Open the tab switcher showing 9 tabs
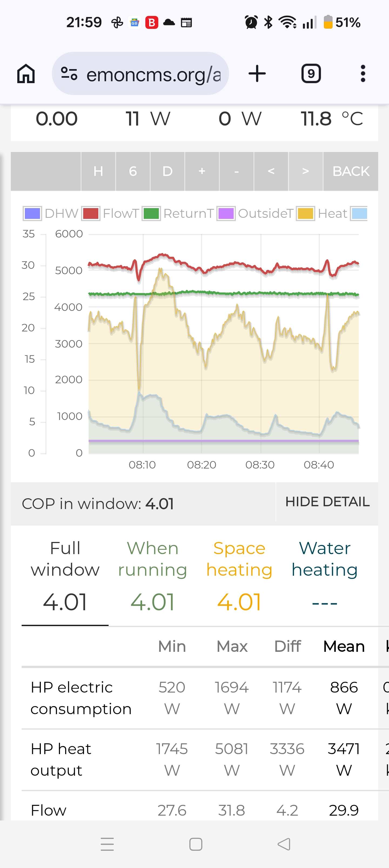This screenshot has height=868, width=389. pyautogui.click(x=311, y=73)
